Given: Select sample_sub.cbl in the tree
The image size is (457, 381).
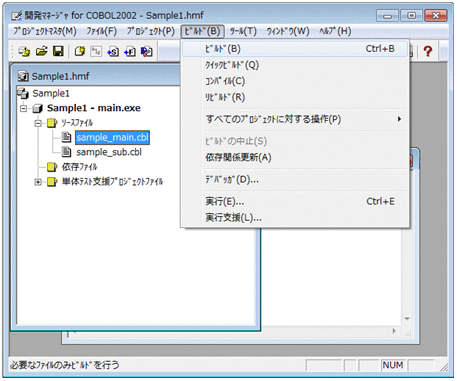Looking at the screenshot, I should 109,152.
